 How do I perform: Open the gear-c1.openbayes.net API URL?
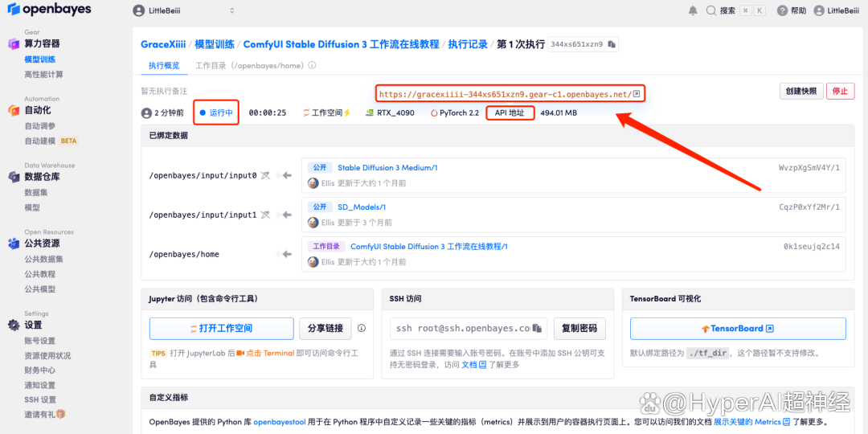click(x=505, y=95)
